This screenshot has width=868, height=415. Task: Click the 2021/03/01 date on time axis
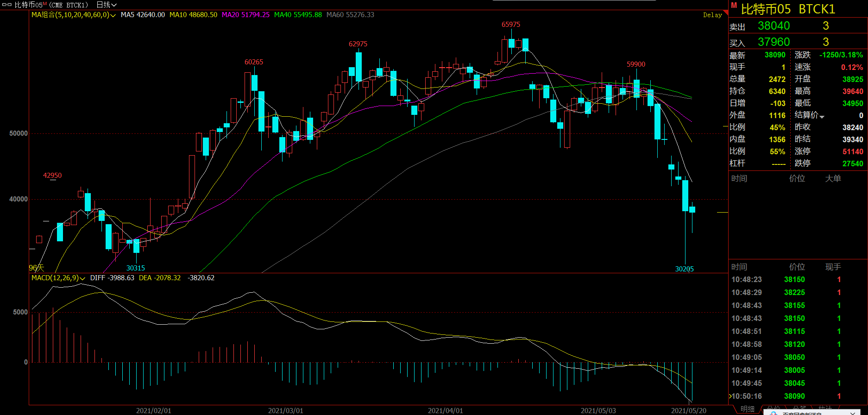coord(285,410)
